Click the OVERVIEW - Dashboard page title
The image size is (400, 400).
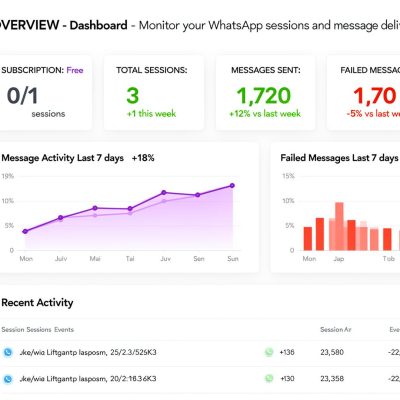(x=64, y=25)
